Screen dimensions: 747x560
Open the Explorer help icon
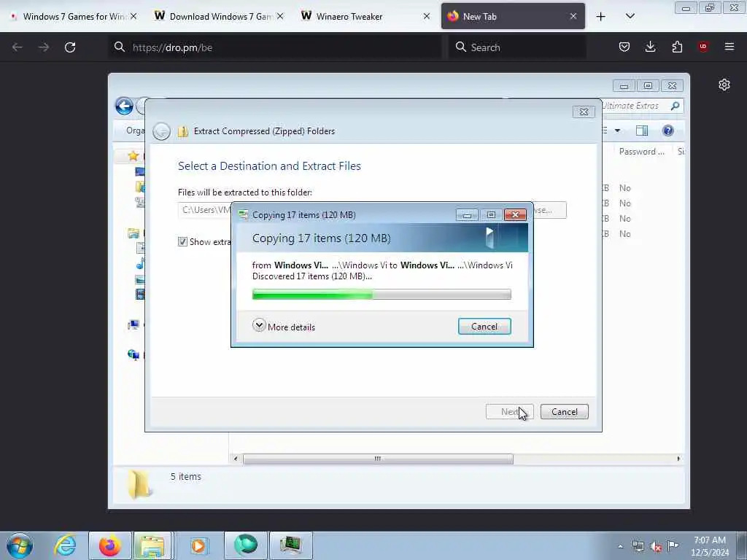[668, 131]
